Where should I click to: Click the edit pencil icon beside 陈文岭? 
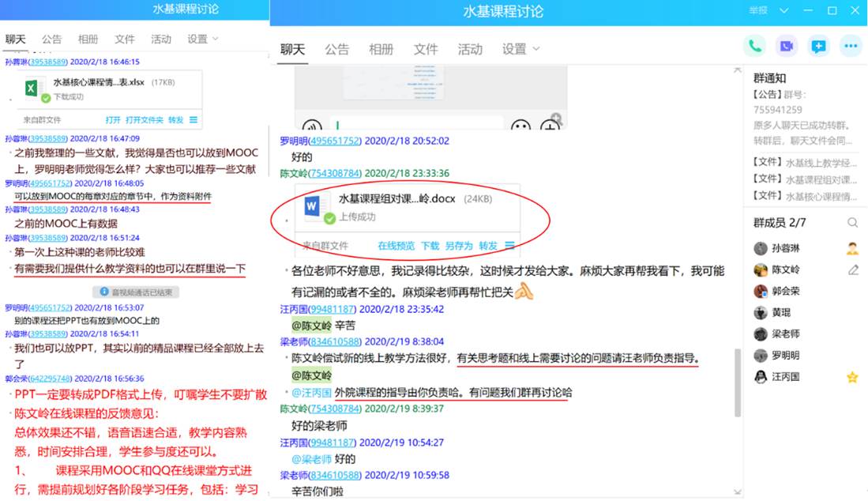[x=852, y=270]
